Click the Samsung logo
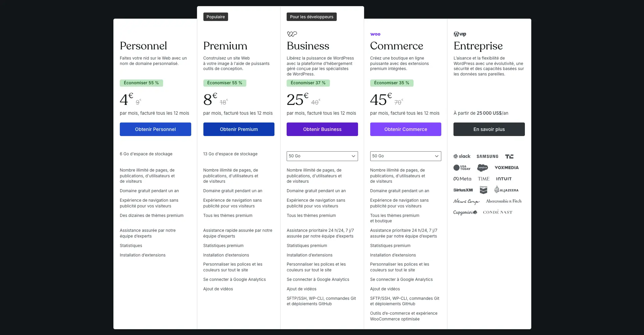This screenshot has width=644, height=335. [x=487, y=156]
